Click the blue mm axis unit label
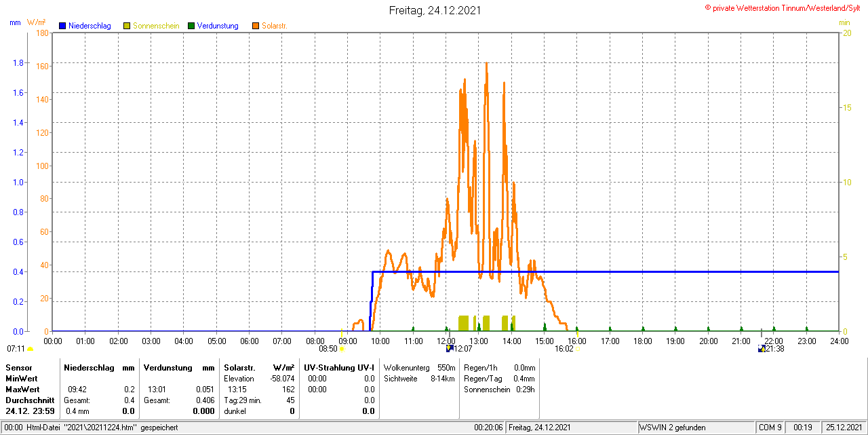Screen dimensions: 868x435 [15, 22]
